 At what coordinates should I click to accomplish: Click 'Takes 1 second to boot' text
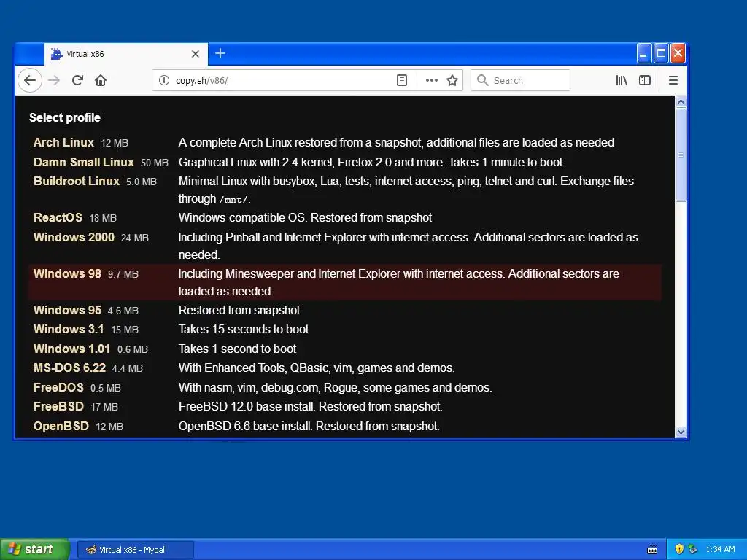point(237,349)
